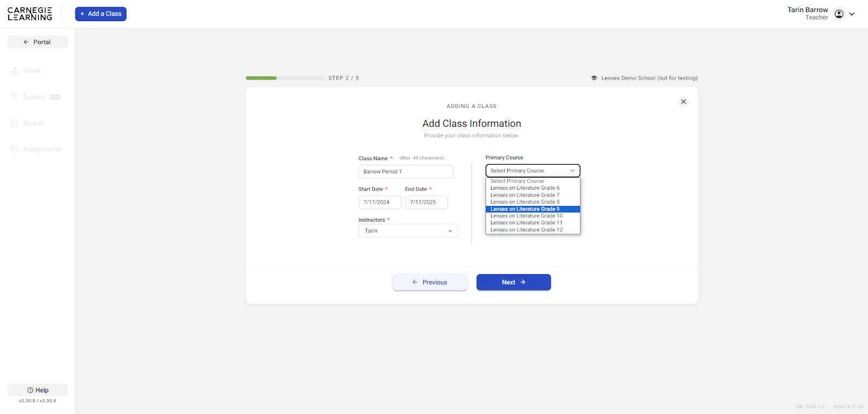Click the Assignments sidebar icon

click(x=15, y=149)
